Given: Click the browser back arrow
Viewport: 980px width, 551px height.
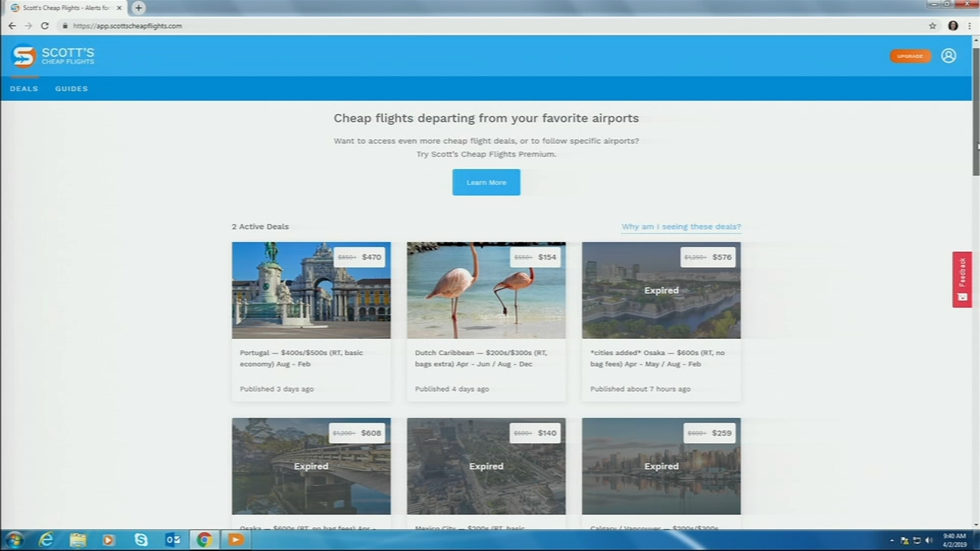Looking at the screenshot, I should (x=11, y=25).
